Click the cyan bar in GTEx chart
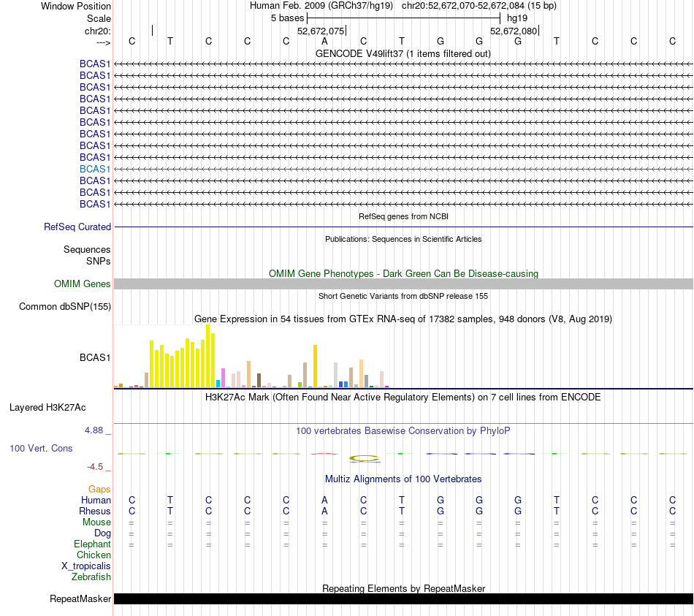Image resolution: width=694 pixels, height=616 pixels. (218, 384)
